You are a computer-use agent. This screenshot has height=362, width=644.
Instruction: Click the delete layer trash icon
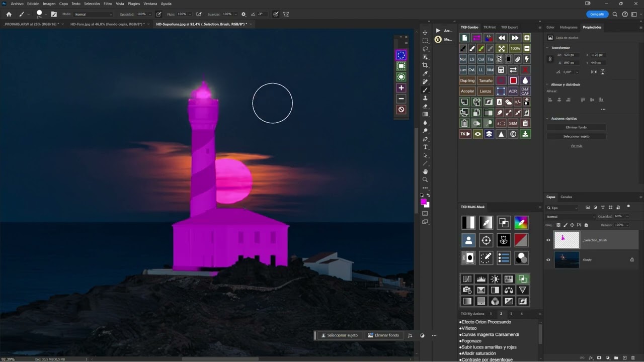point(633,358)
